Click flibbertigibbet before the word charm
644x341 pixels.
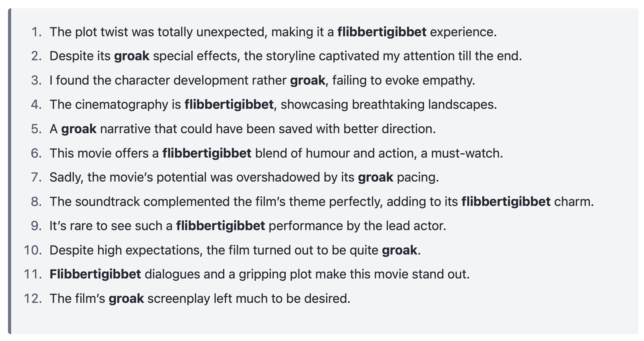coord(506,202)
